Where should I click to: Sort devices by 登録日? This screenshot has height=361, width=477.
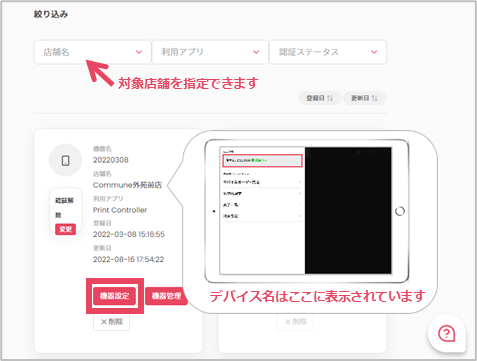pyautogui.click(x=320, y=98)
